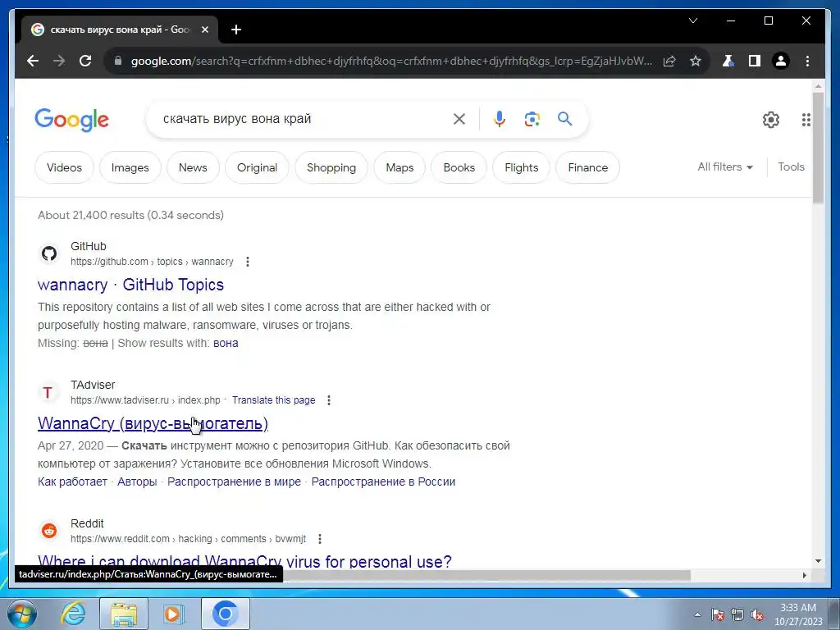Select the Flights filter
Image resolution: width=840 pixels, height=630 pixels.
pyautogui.click(x=521, y=167)
